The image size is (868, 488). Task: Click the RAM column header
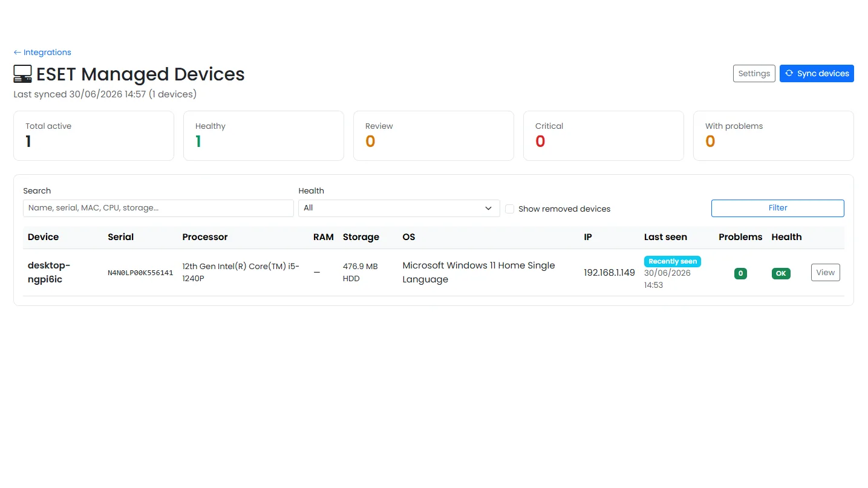coord(324,237)
